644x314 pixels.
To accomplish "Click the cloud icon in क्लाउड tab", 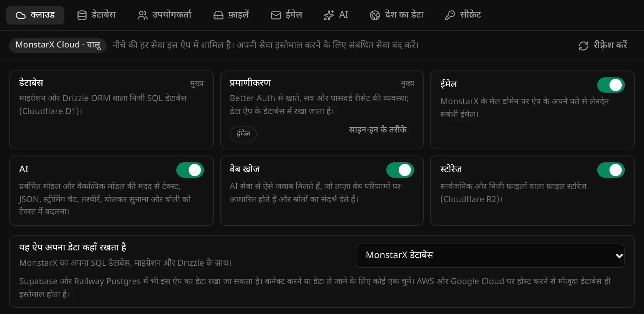I will pyautogui.click(x=21, y=15).
